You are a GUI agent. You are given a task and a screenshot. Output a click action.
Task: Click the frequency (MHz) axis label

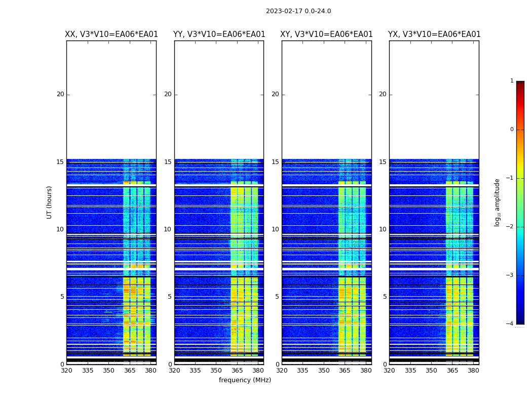pyautogui.click(x=245, y=380)
